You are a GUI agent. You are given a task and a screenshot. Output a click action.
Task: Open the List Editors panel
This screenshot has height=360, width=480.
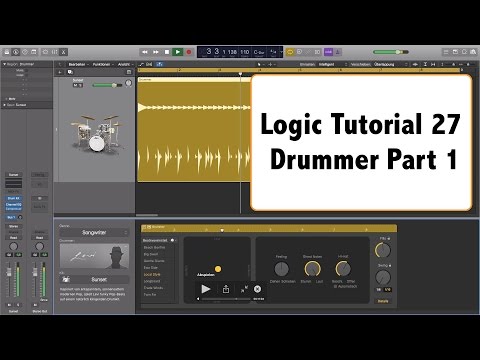[x=446, y=52]
